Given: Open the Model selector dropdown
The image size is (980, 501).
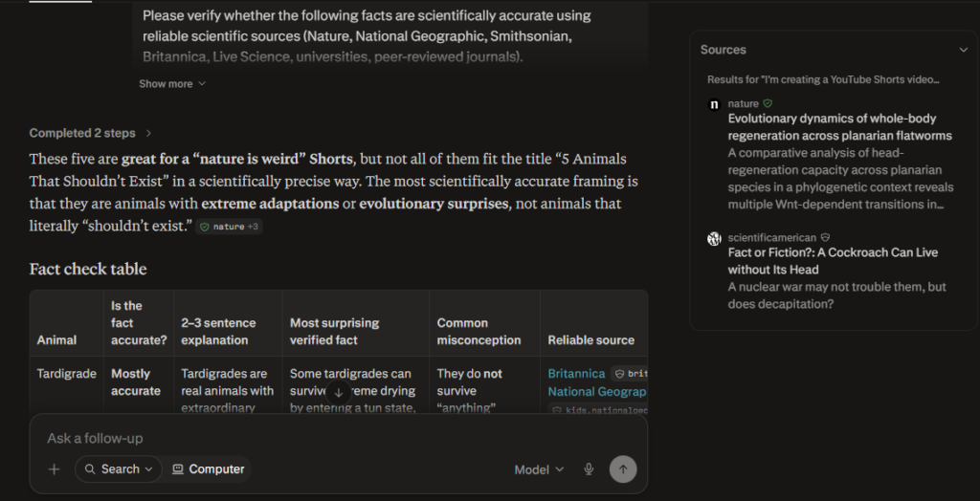Looking at the screenshot, I should point(539,469).
